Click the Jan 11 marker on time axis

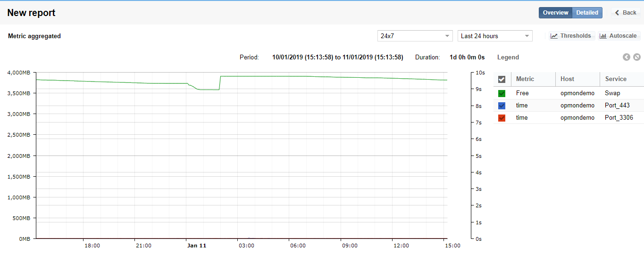(x=196, y=246)
